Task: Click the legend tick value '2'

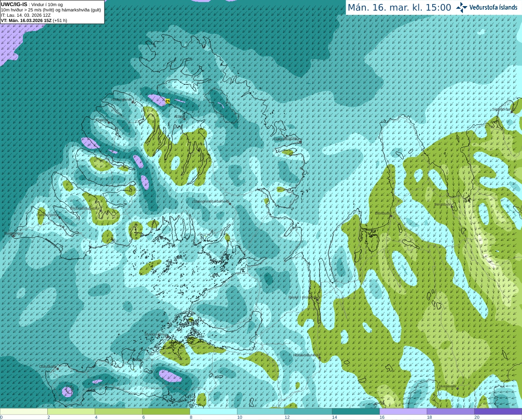Action: coord(49,417)
